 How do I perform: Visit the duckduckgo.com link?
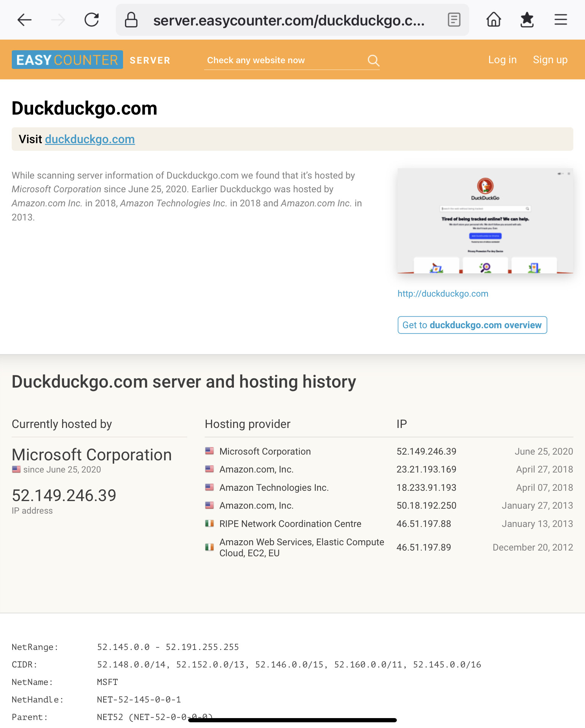(x=90, y=139)
